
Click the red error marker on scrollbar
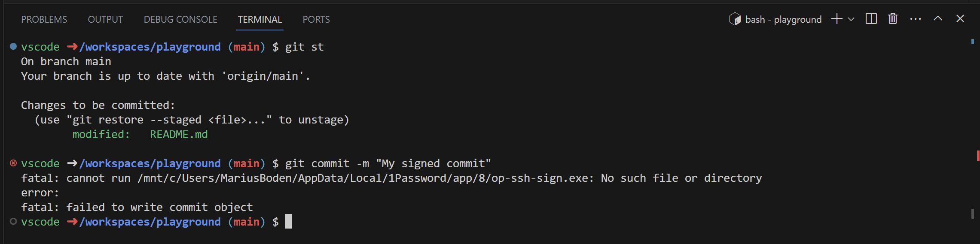[x=978, y=155]
